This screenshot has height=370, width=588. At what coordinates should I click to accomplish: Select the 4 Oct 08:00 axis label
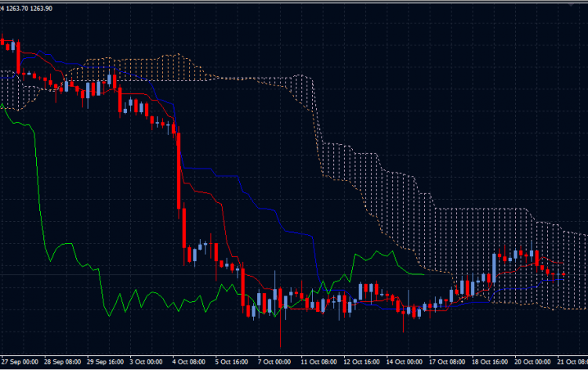click(189, 362)
